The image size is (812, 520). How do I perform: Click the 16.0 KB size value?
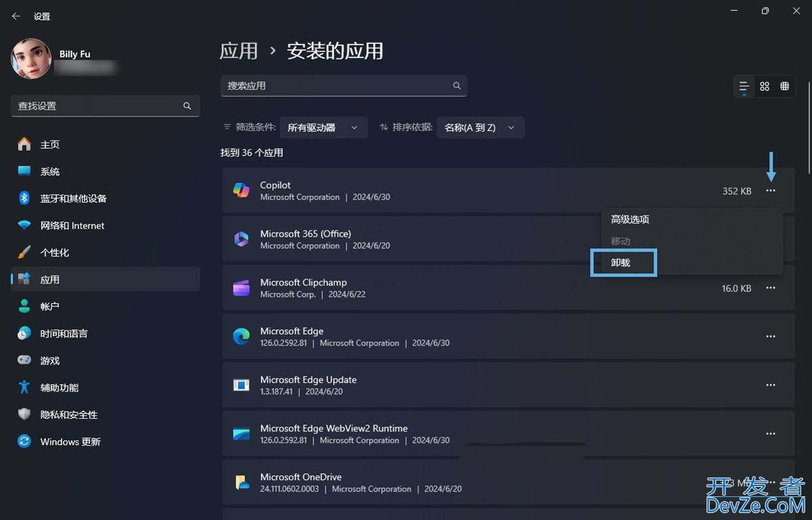[736, 288]
